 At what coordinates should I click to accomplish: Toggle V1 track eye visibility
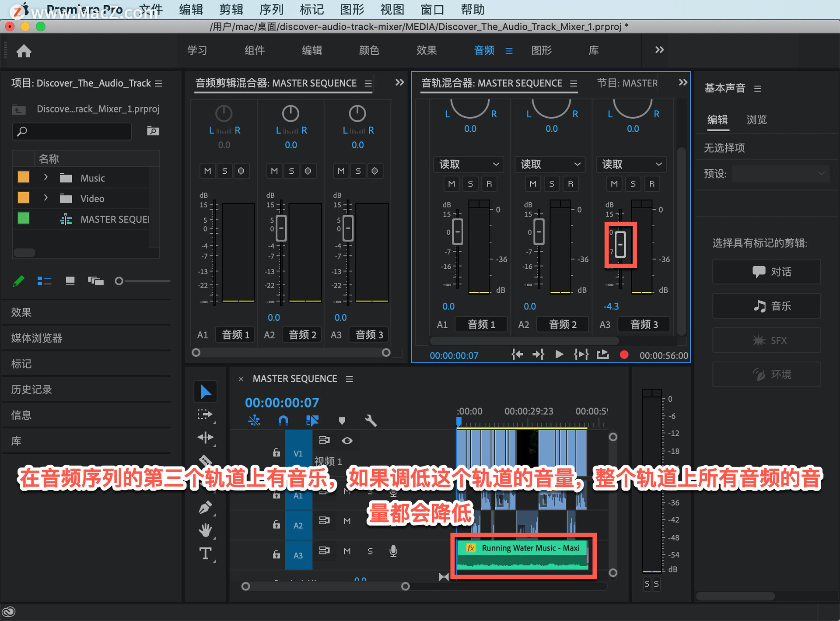pos(347,440)
